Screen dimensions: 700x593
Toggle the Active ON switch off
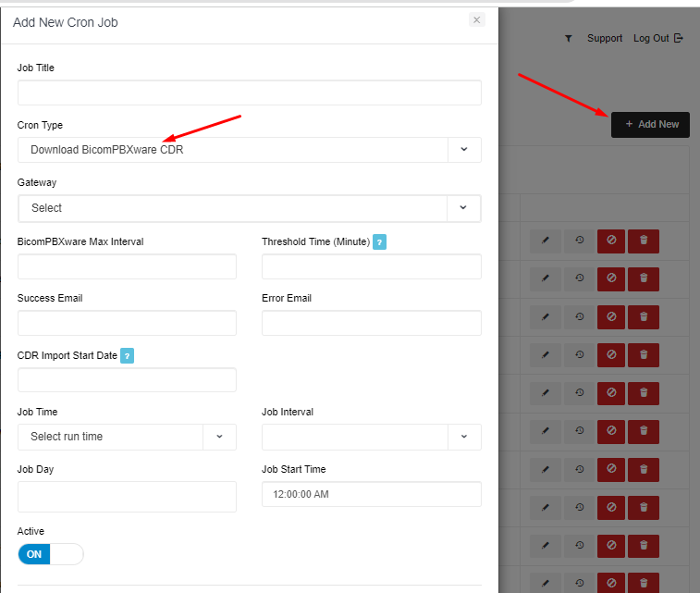click(x=50, y=554)
